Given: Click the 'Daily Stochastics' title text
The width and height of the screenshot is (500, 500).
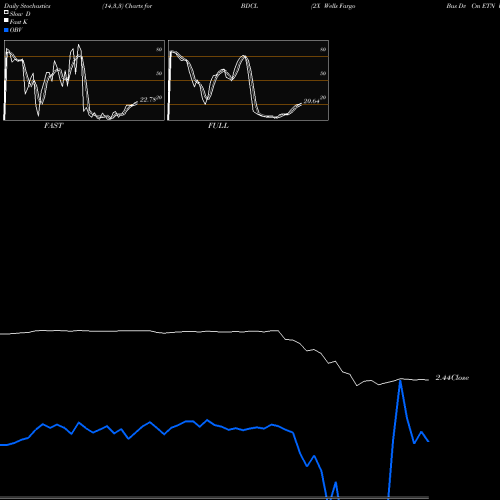Looking at the screenshot, I should (x=27, y=6).
